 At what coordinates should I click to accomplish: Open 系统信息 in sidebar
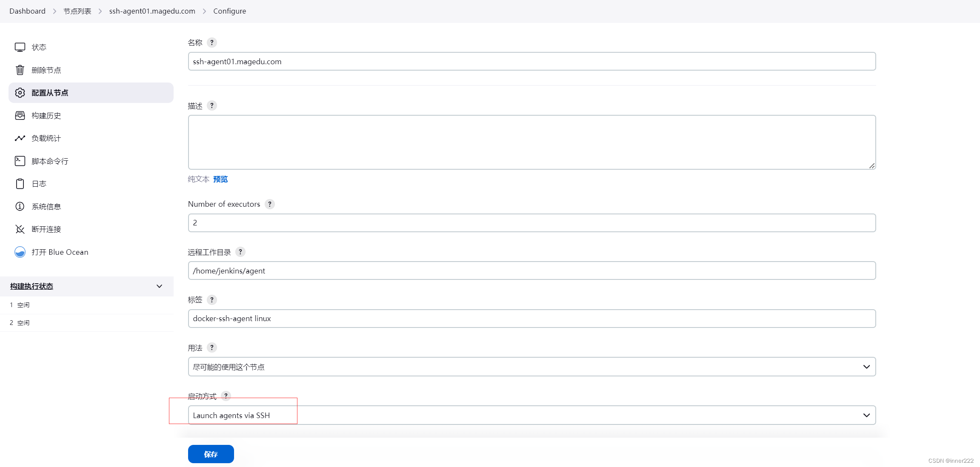point(91,206)
